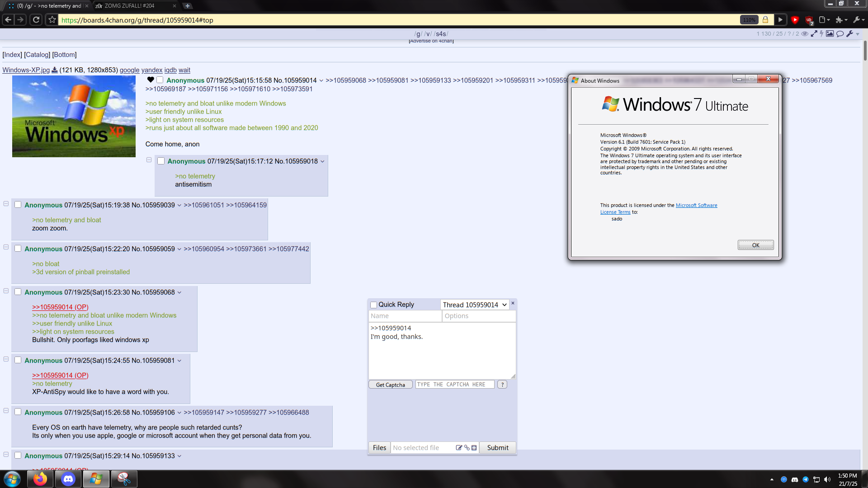Image resolution: width=868 pixels, height=488 pixels.
Task: Open the red YouTube shield extension
Action: pyautogui.click(x=795, y=20)
